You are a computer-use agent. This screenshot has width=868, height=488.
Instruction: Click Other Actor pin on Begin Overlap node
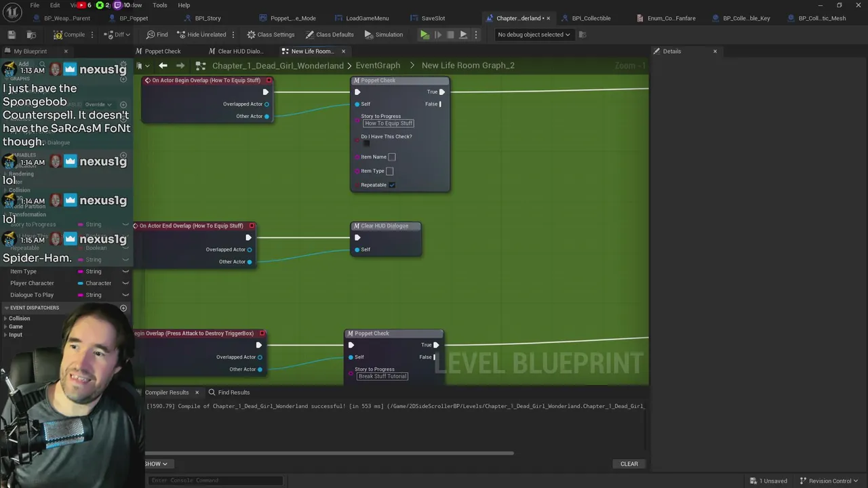coord(267,117)
